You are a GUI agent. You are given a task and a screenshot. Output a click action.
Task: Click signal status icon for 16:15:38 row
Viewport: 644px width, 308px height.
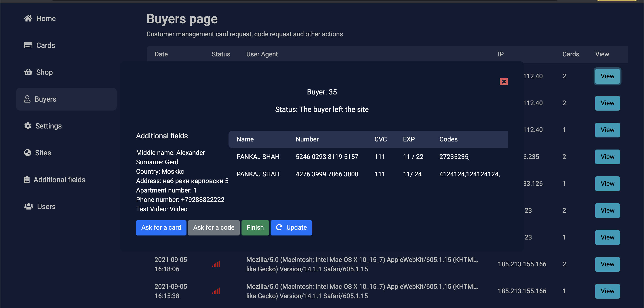pos(216,291)
